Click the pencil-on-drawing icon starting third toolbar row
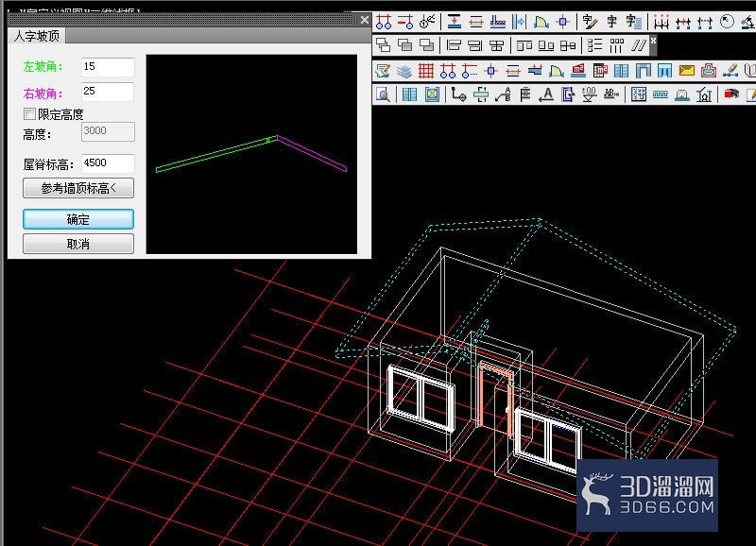This screenshot has height=546, width=756. click(383, 71)
